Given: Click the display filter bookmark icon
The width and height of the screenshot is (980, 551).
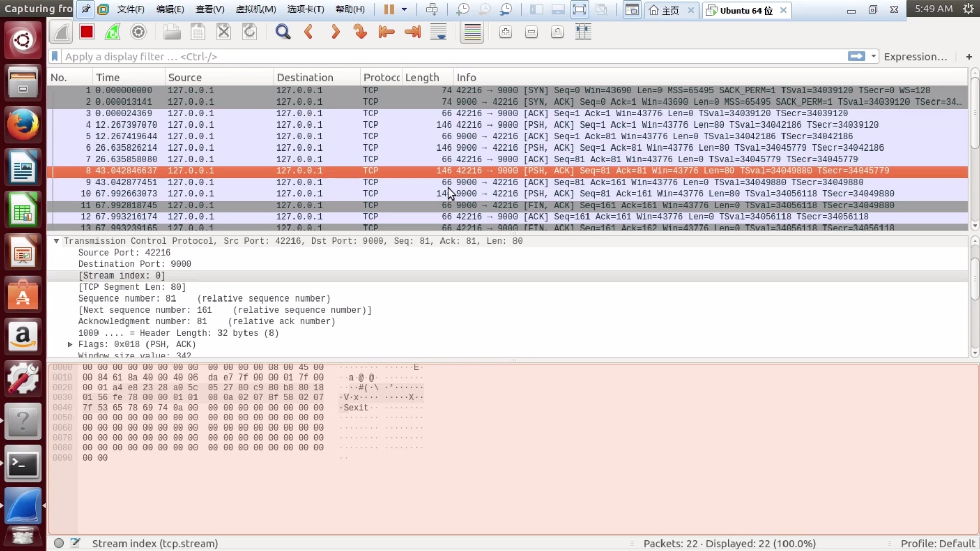Looking at the screenshot, I should (55, 56).
